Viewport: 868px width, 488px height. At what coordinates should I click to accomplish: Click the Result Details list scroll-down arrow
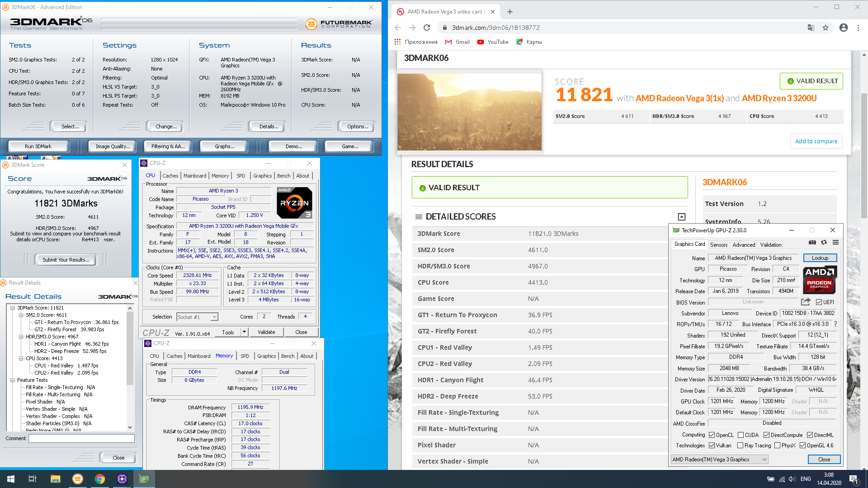click(130, 427)
